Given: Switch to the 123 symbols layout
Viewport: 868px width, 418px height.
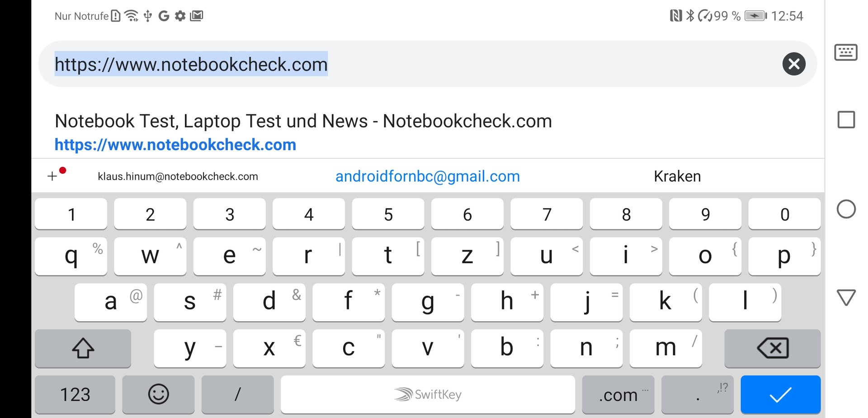Looking at the screenshot, I should coord(75,394).
